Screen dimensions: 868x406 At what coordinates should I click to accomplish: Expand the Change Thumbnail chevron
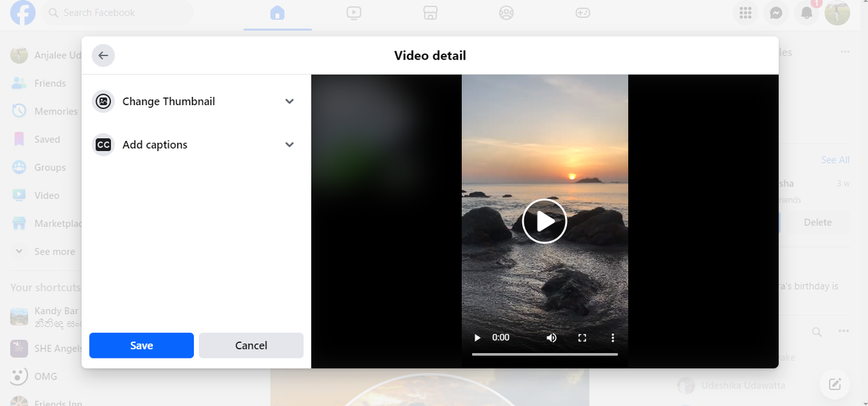[290, 101]
